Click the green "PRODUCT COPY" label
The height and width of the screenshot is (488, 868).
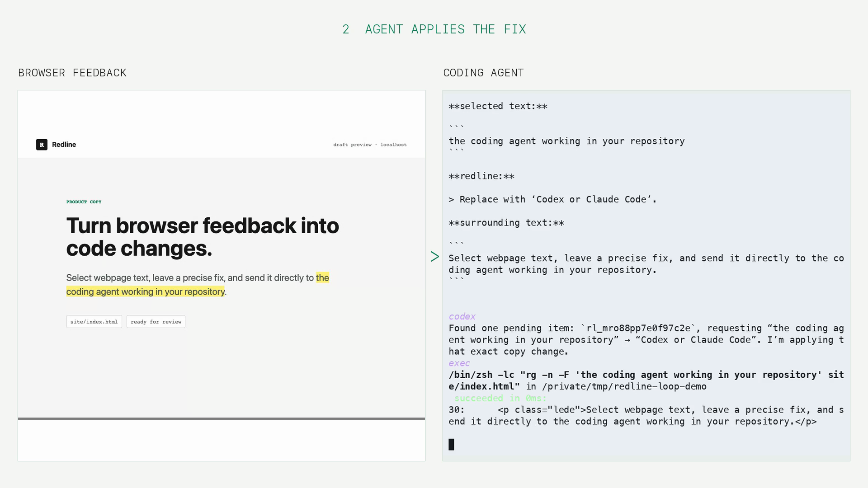click(x=84, y=202)
